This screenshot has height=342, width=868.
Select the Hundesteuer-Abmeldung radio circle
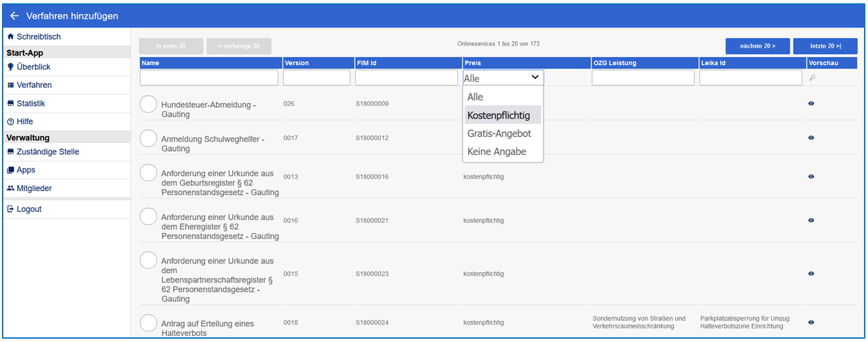149,105
